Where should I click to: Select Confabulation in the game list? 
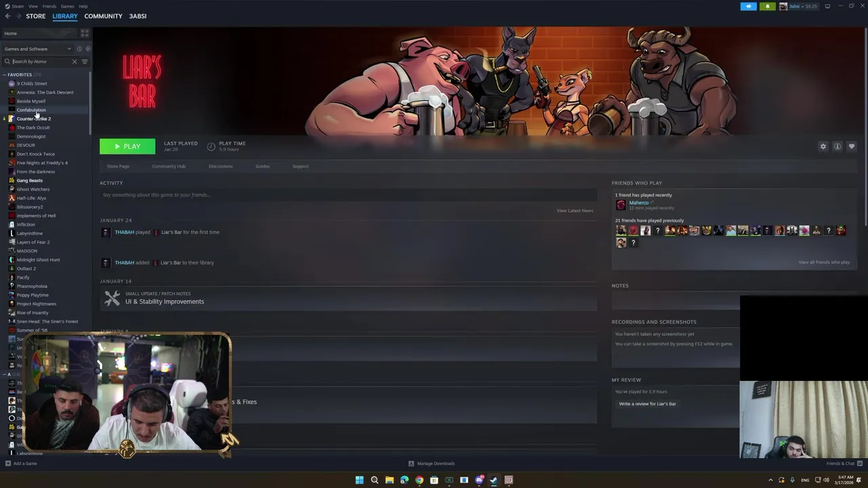tap(31, 110)
